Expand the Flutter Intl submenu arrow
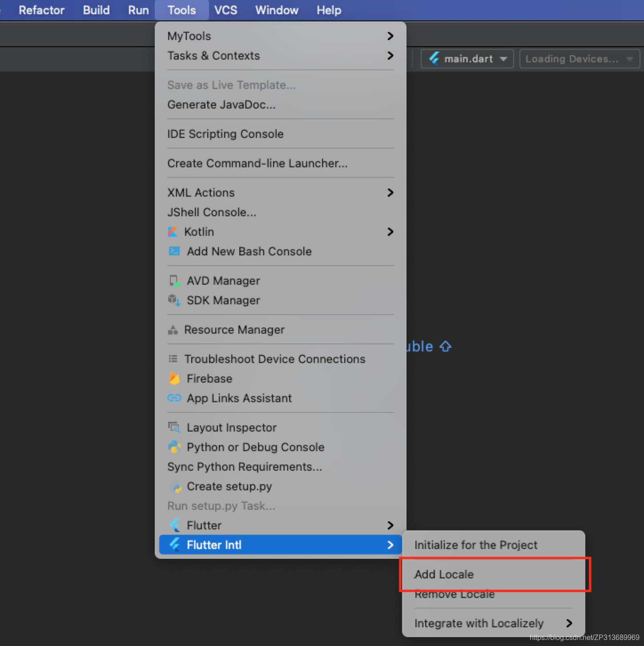Viewport: 644px width, 646px height. tap(390, 545)
